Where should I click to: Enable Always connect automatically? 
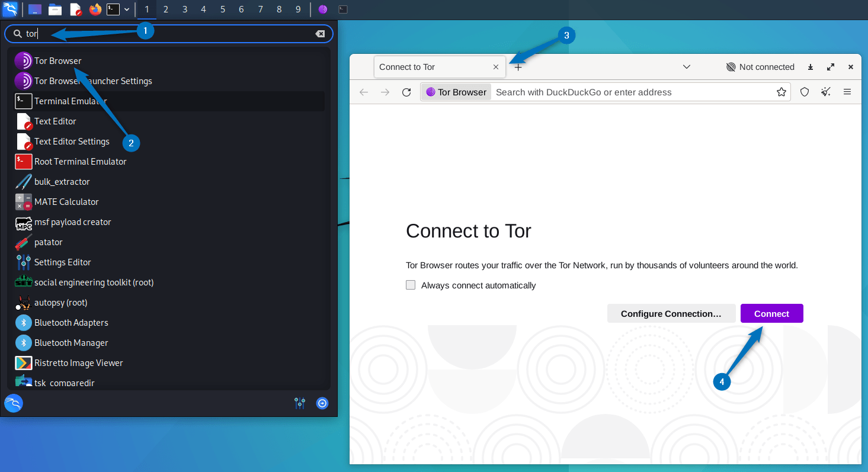pos(411,285)
